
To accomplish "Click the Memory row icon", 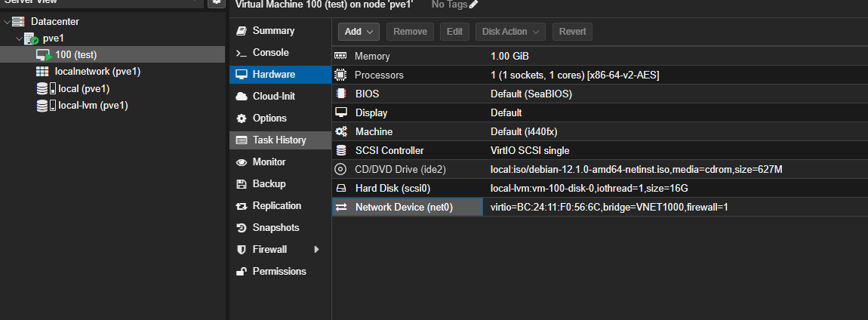I will pos(340,56).
